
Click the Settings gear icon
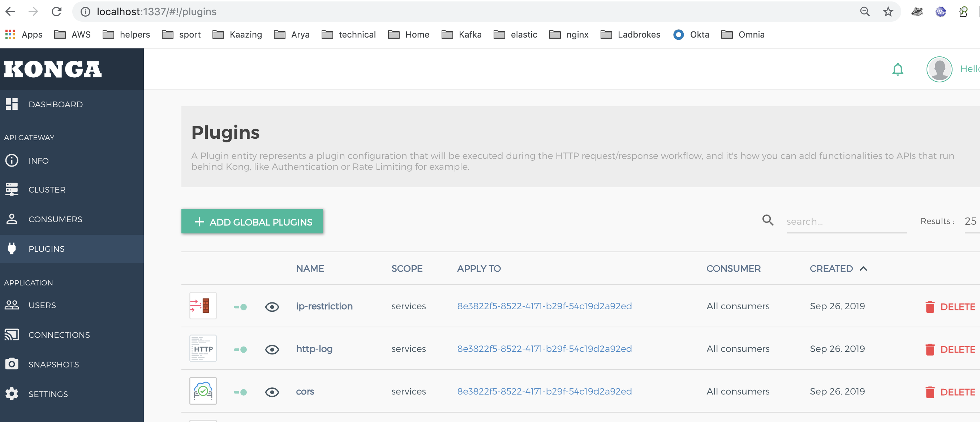[12, 394]
